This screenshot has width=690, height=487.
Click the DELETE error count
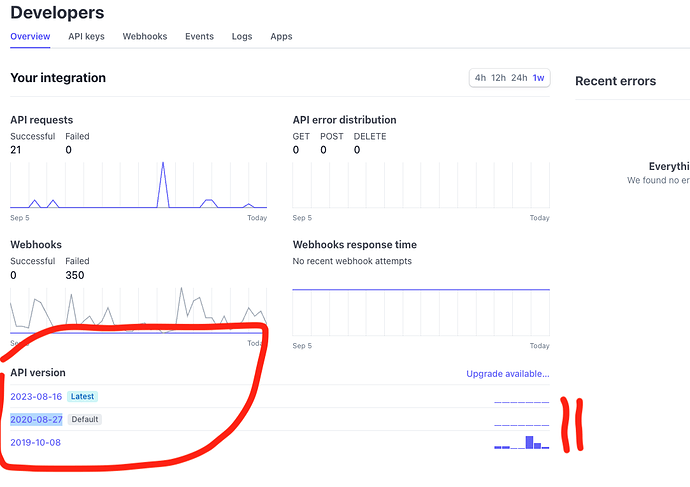point(357,150)
